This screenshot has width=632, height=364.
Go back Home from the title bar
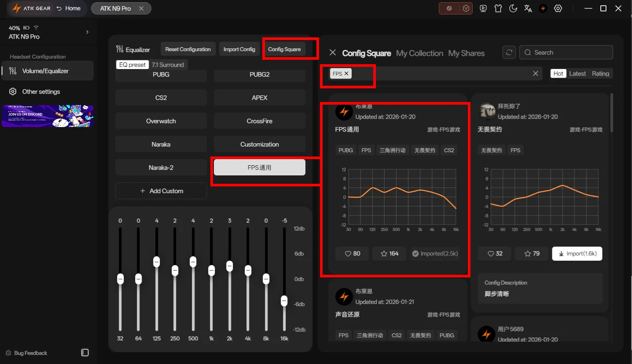(68, 8)
